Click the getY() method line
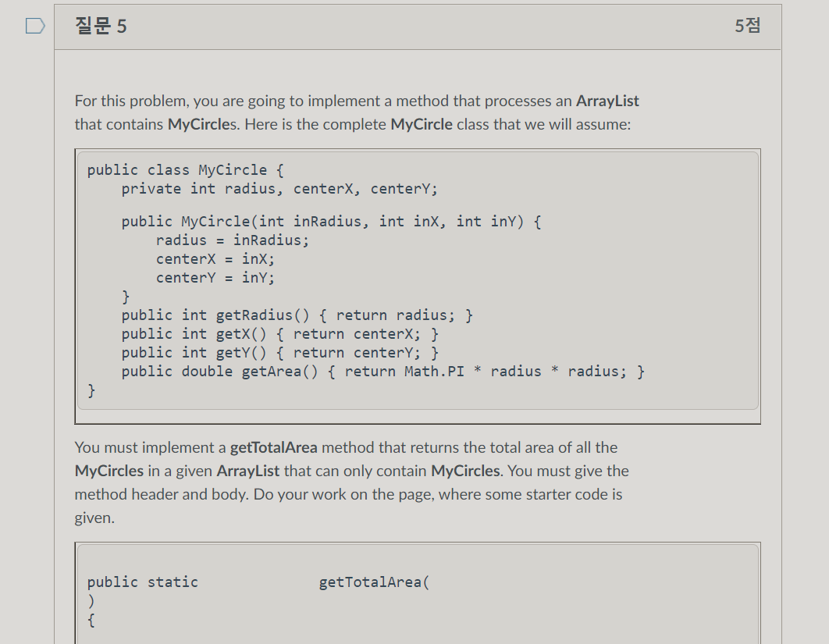829x644 pixels. [x=280, y=353]
